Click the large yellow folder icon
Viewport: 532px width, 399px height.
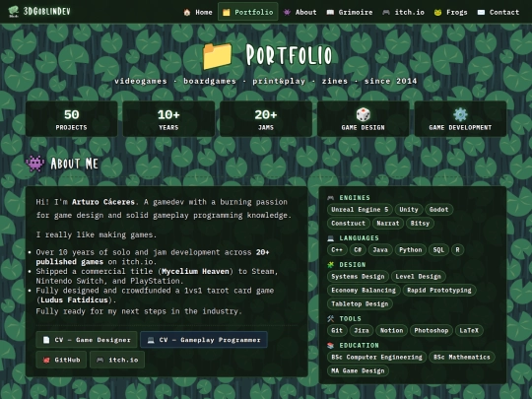tap(218, 56)
